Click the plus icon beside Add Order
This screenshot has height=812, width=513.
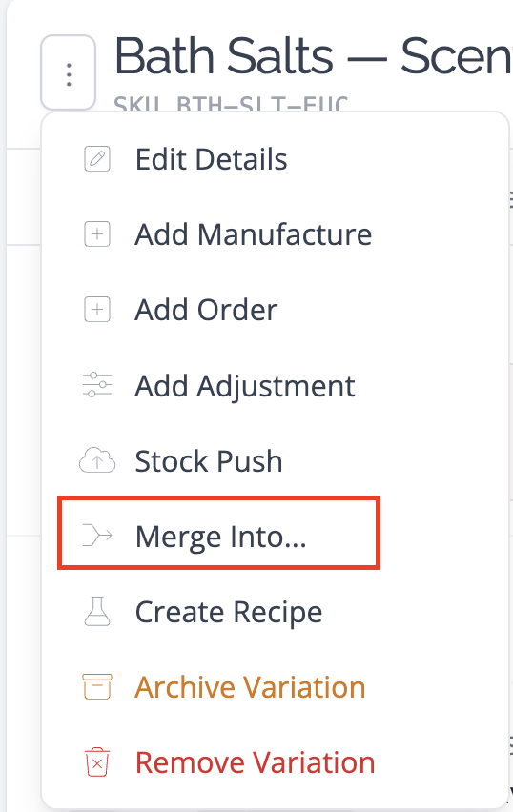(97, 310)
